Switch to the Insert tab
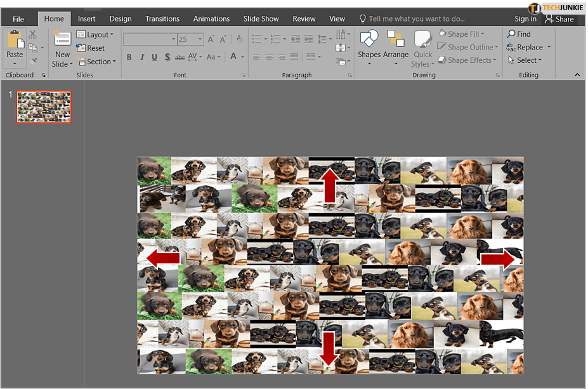 tap(87, 19)
